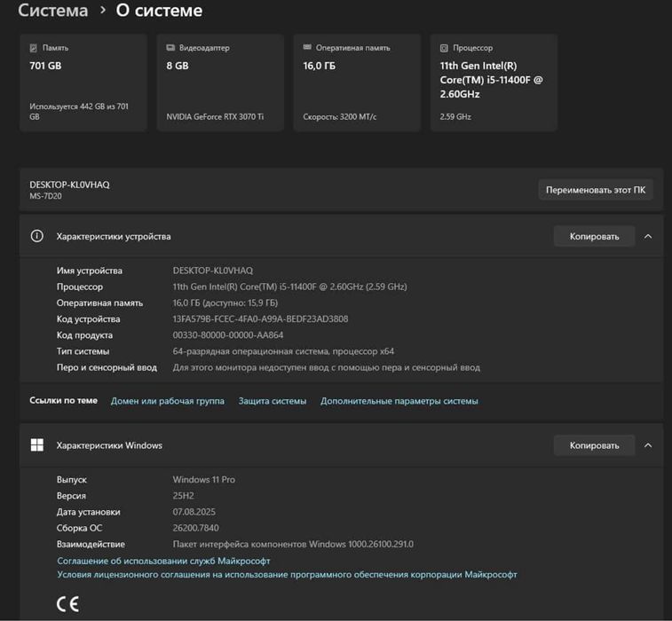Screen dimensions: 672x621
Task: Click info icon beside Характеристики устройства
Action: click(x=36, y=237)
